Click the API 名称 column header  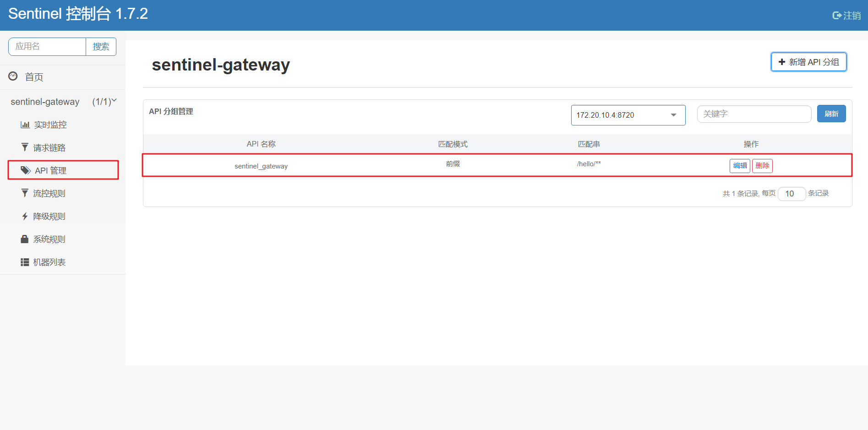(x=261, y=144)
